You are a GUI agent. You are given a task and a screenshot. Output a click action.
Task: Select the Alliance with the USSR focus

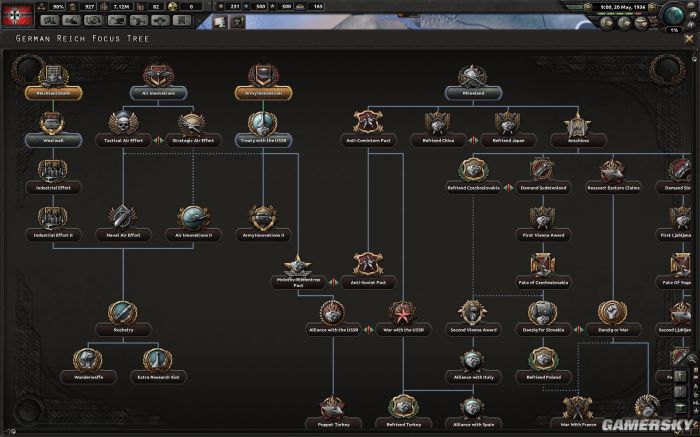(x=333, y=320)
